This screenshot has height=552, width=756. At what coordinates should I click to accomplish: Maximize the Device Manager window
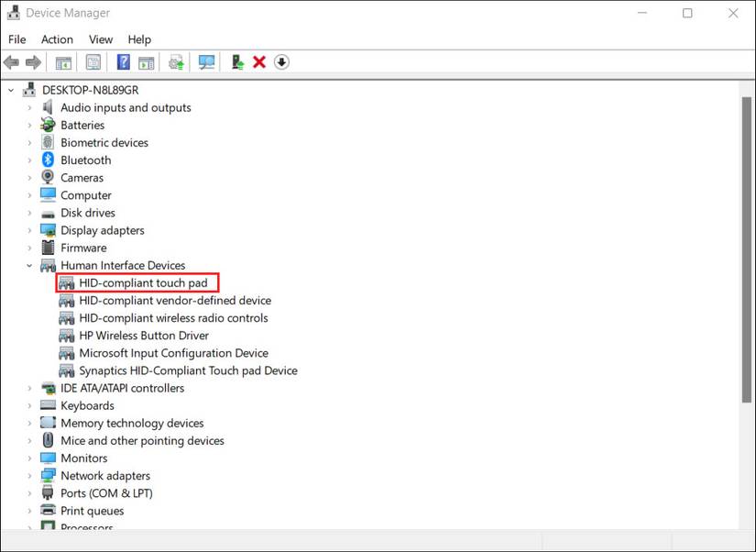[x=687, y=13]
